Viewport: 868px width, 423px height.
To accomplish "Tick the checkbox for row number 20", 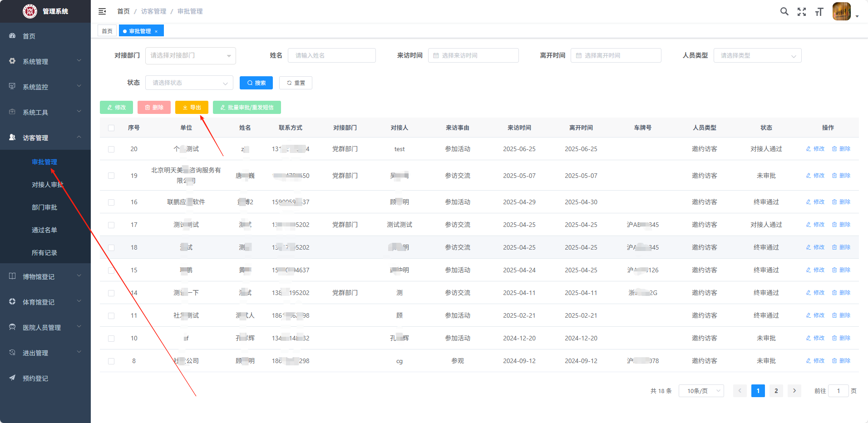I will point(111,149).
